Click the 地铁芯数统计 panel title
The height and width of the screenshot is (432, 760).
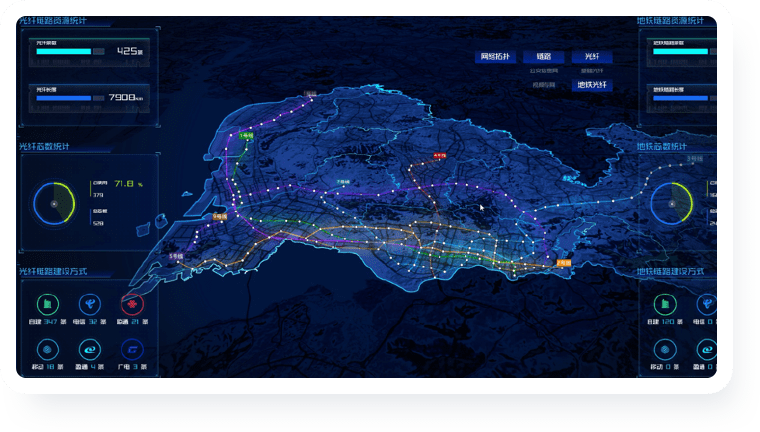662,146
